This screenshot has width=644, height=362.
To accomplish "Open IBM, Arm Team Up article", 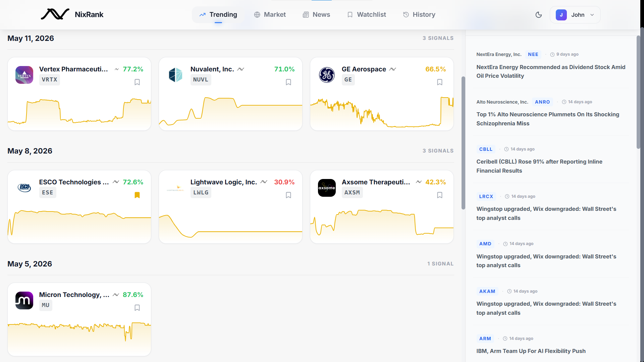I will (x=531, y=351).
